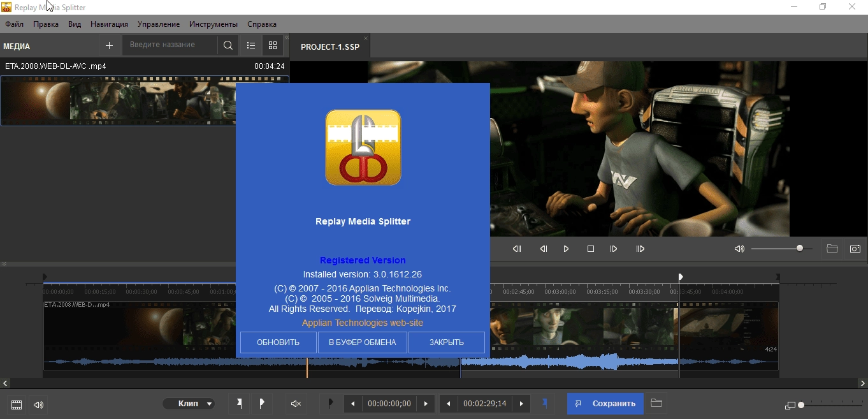Decrease the 00:00:00;00 start time
868x419 pixels.
(353, 404)
